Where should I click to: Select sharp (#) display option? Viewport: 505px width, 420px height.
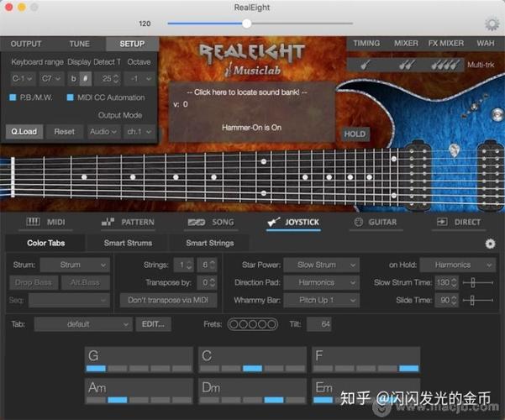(x=86, y=79)
